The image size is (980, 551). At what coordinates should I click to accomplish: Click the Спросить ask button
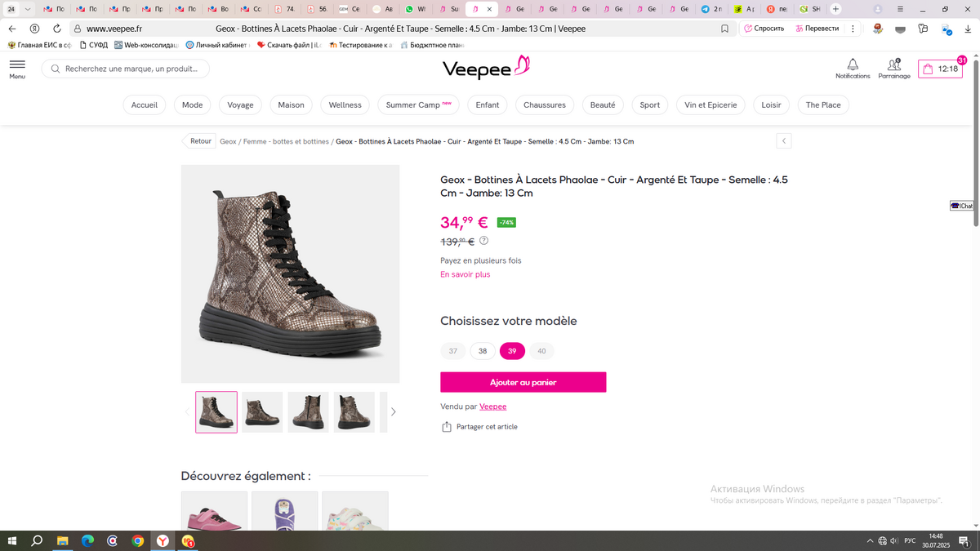coord(764,29)
